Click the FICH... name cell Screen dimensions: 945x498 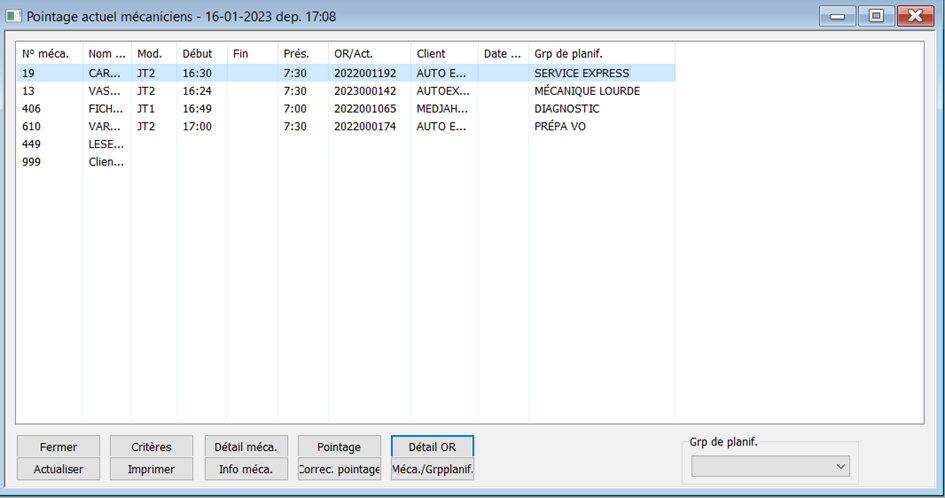pyautogui.click(x=104, y=109)
